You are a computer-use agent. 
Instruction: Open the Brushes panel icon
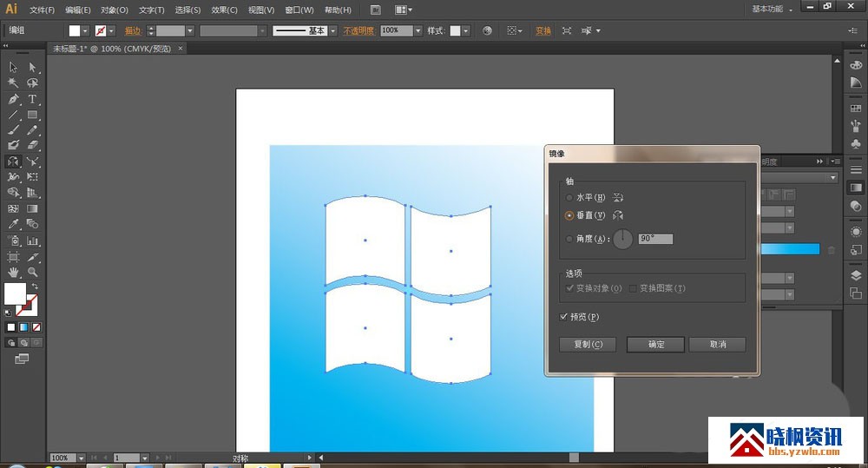pyautogui.click(x=856, y=126)
